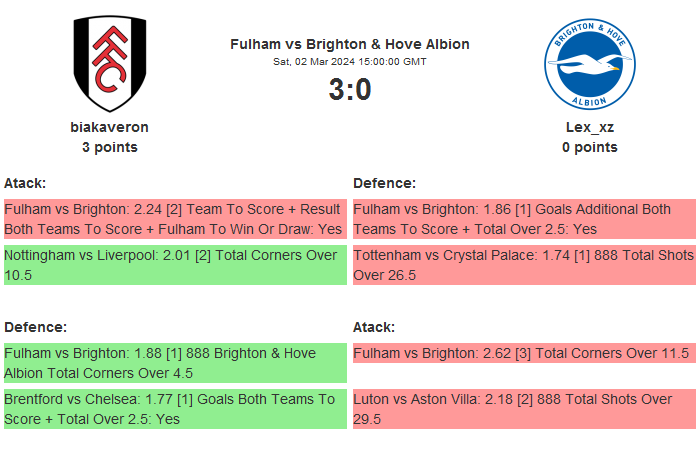Viewport: 700px width, 460px height.
Task: Click the Total Corners Over 11.5 bet
Action: [524, 353]
